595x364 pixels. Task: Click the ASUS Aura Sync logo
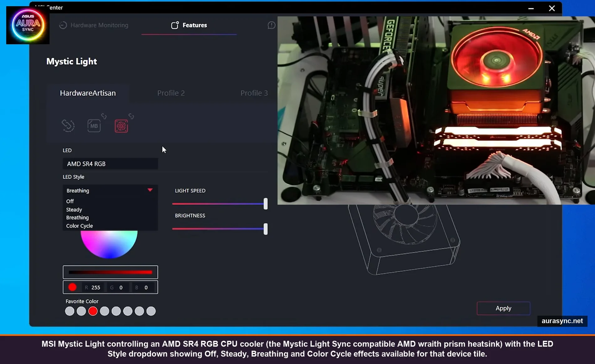28,26
